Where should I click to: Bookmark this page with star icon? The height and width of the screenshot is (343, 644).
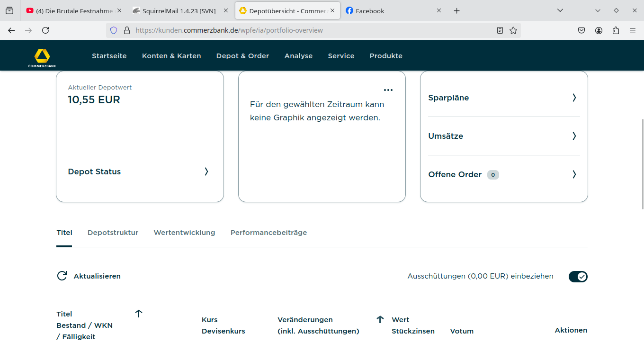tap(513, 30)
